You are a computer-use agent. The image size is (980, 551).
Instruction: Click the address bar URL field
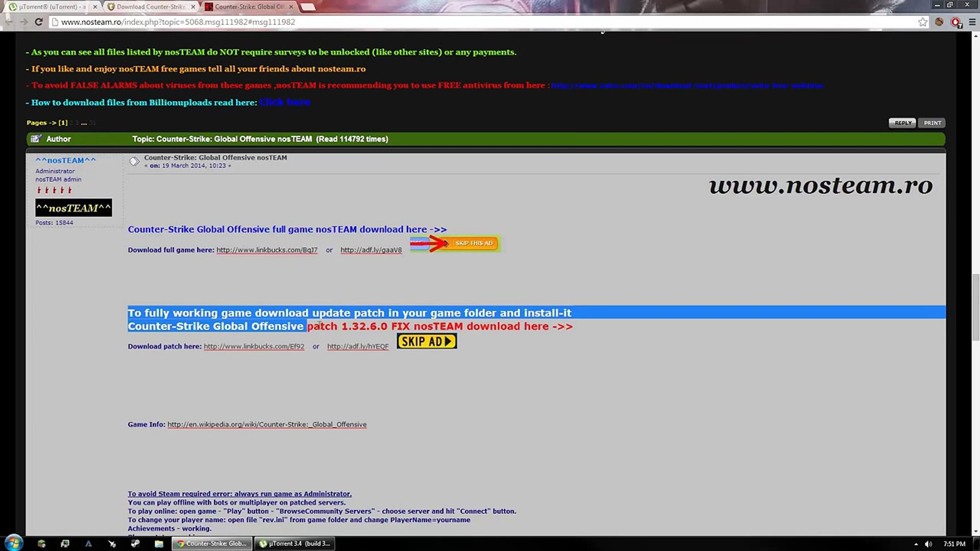(x=485, y=22)
